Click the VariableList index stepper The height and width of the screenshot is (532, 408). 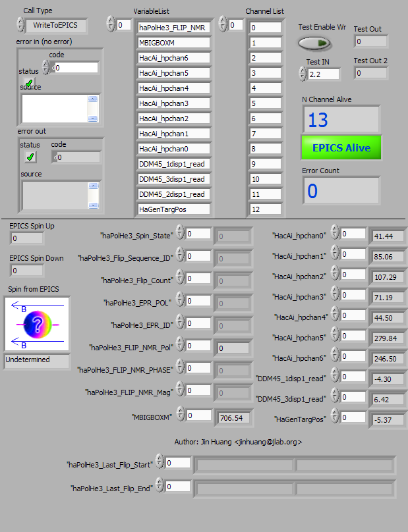pyautogui.click(x=111, y=24)
